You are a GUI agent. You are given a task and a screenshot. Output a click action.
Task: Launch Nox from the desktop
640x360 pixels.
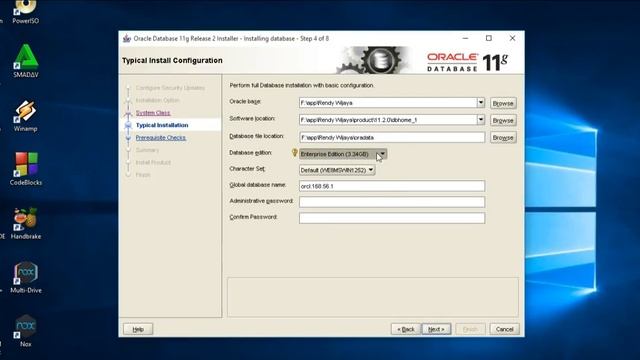[x=26, y=331]
